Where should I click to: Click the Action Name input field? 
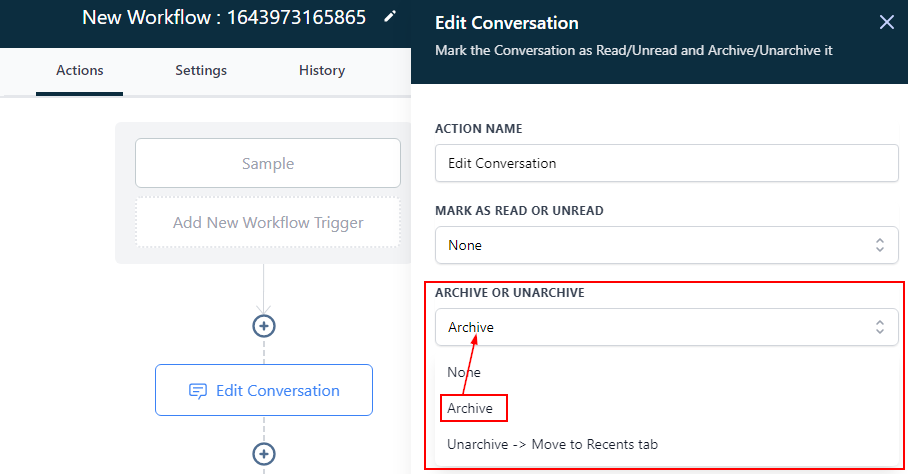pyautogui.click(x=666, y=163)
